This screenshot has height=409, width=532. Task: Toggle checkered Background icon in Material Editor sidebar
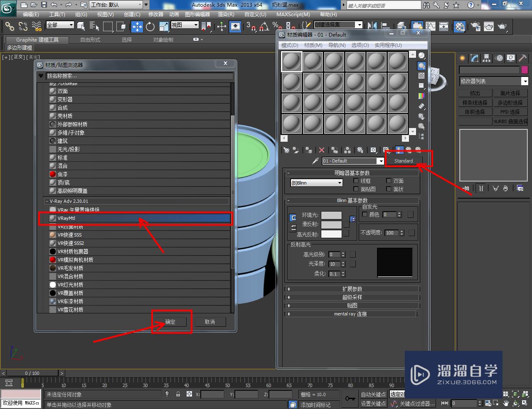[x=421, y=76]
